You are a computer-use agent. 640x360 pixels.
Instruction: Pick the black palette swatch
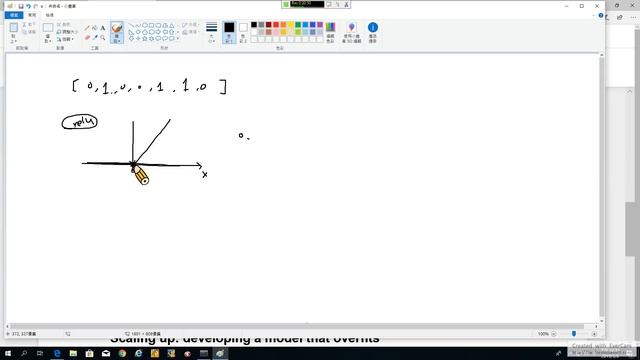254,25
